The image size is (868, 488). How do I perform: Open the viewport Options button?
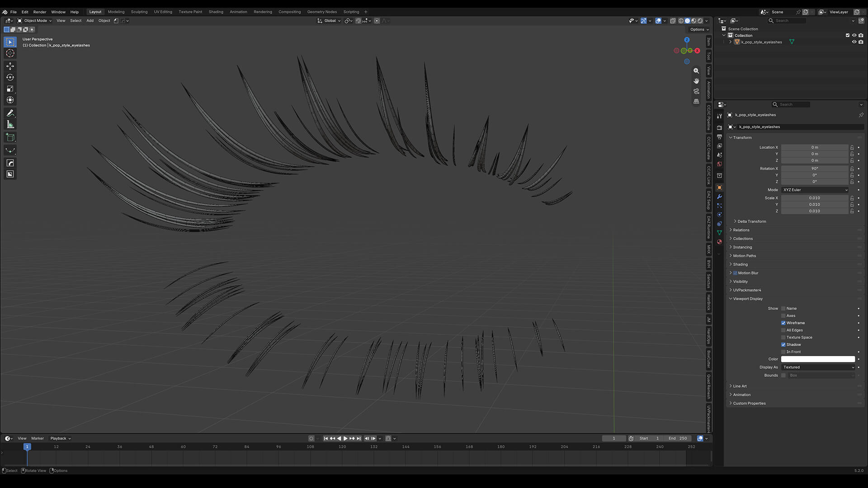(699, 29)
